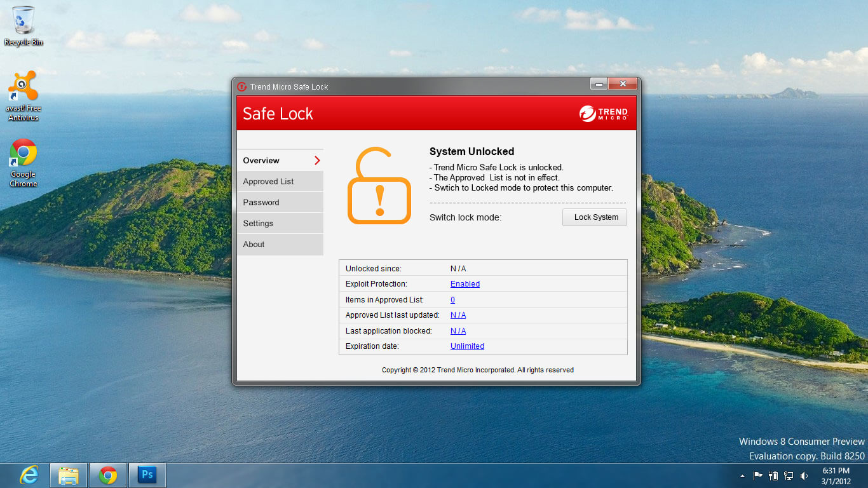
Task: Click the red chevron beside Overview
Action: (x=317, y=161)
